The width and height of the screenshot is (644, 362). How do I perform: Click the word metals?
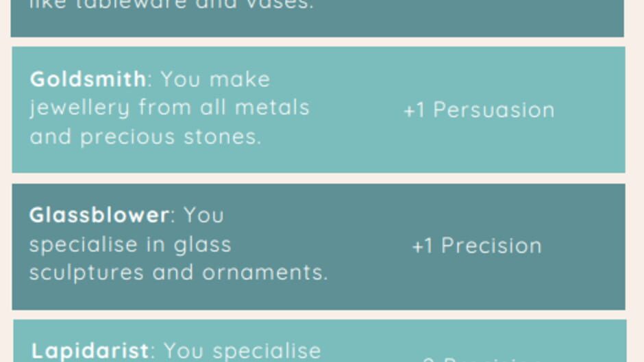tap(272, 107)
